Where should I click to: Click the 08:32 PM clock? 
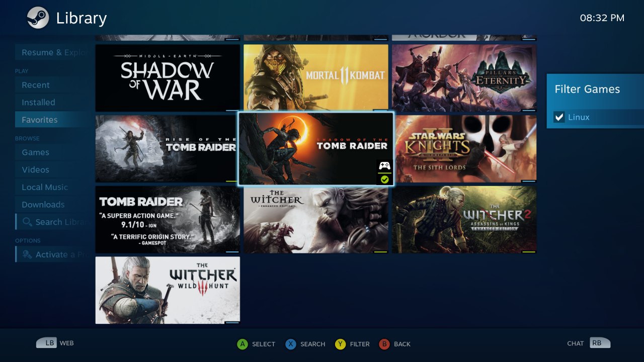pyautogui.click(x=602, y=18)
